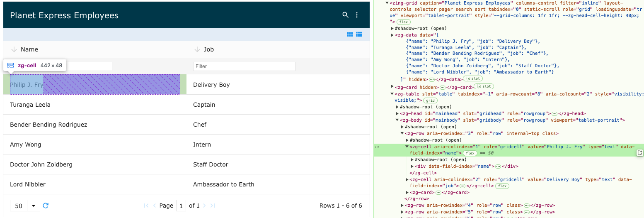Click the Intern cell
The width and height of the screenshot is (644, 218).
pos(278,145)
